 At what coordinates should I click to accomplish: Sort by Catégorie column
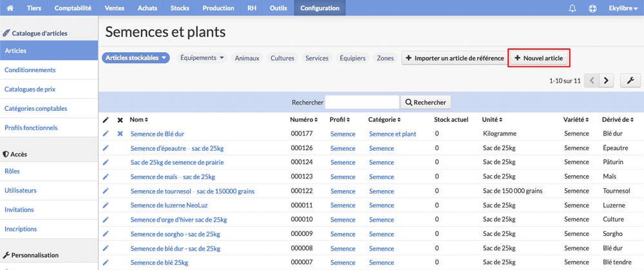[385, 120]
